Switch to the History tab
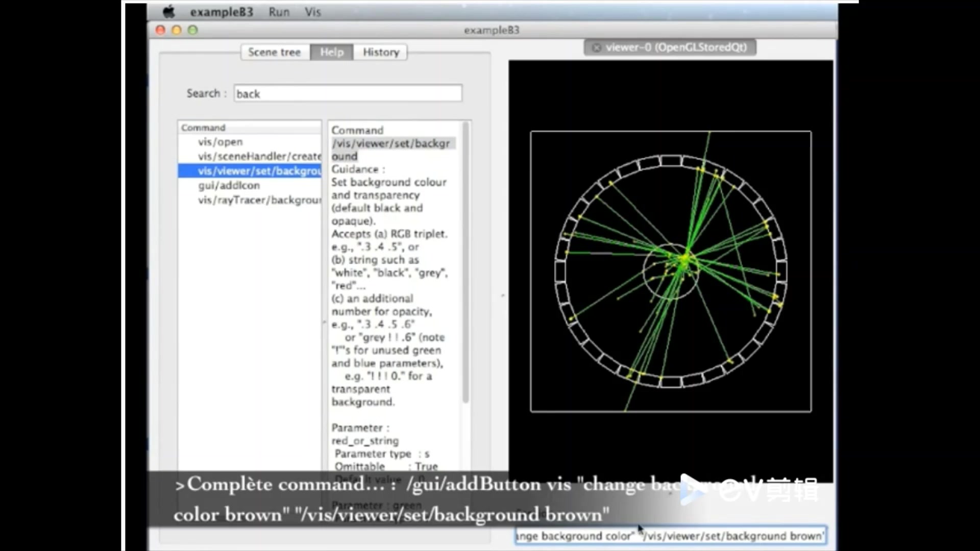The width and height of the screenshot is (980, 551). (x=381, y=52)
